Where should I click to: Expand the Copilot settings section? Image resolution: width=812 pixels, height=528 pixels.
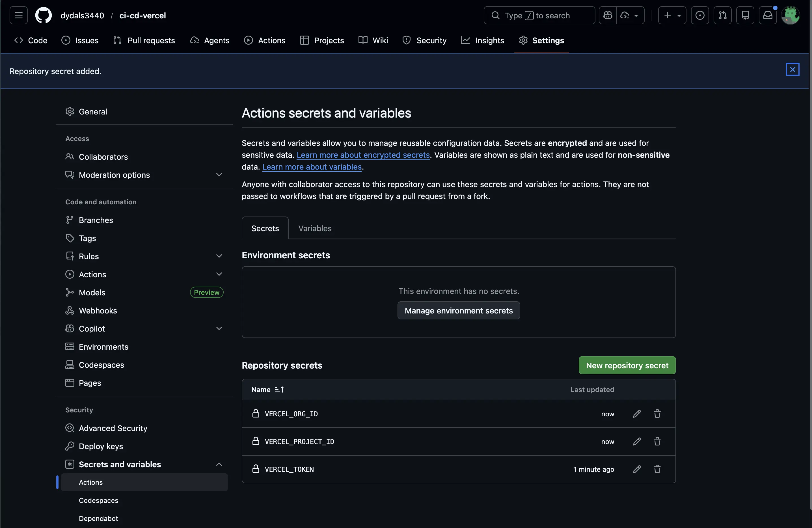click(x=219, y=328)
